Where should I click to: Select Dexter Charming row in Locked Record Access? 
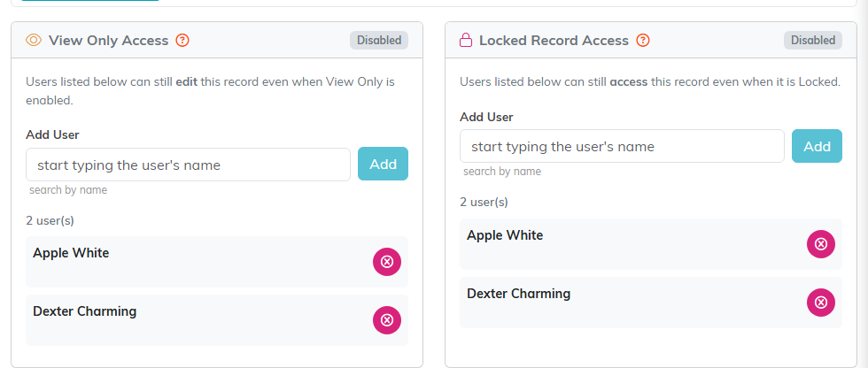(651, 303)
